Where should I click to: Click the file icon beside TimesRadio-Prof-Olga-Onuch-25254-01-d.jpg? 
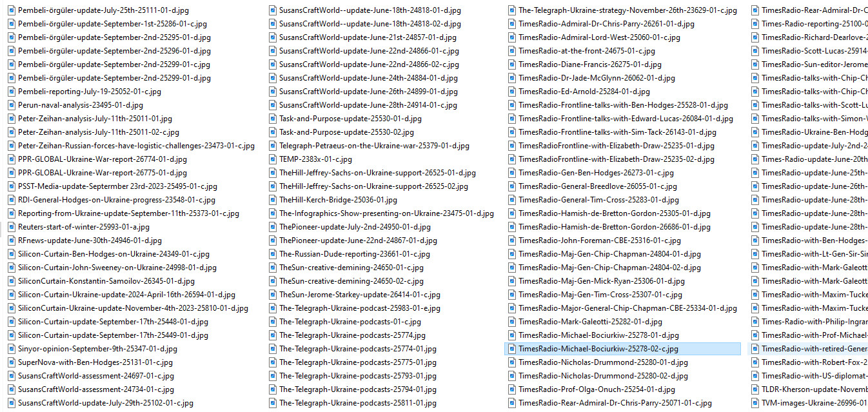point(512,389)
